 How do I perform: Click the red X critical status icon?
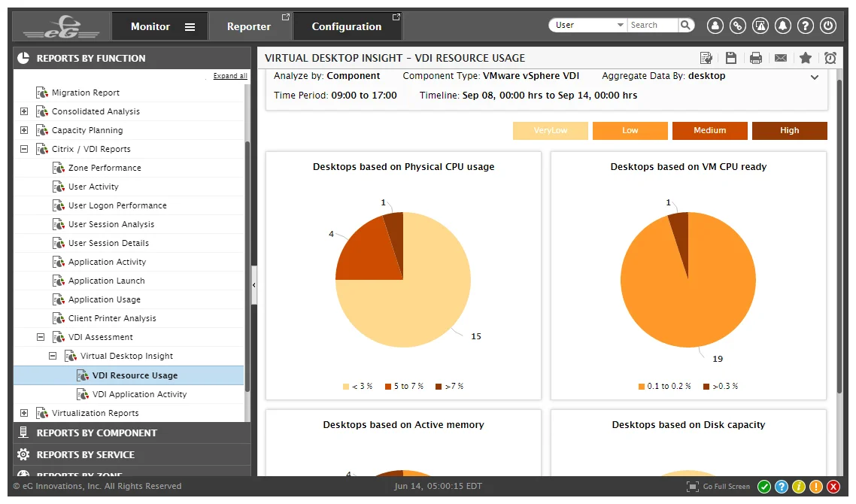pos(833,487)
